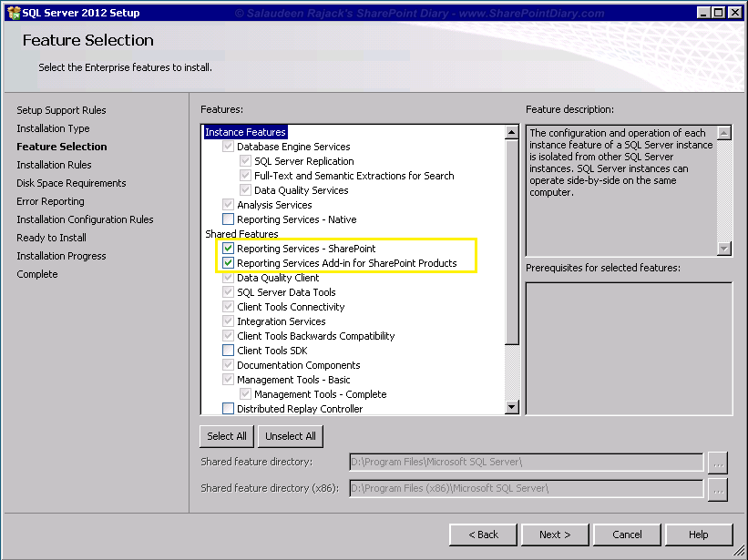Cancel the SQL Server setup
This screenshot has width=748, height=560.
pyautogui.click(x=627, y=535)
